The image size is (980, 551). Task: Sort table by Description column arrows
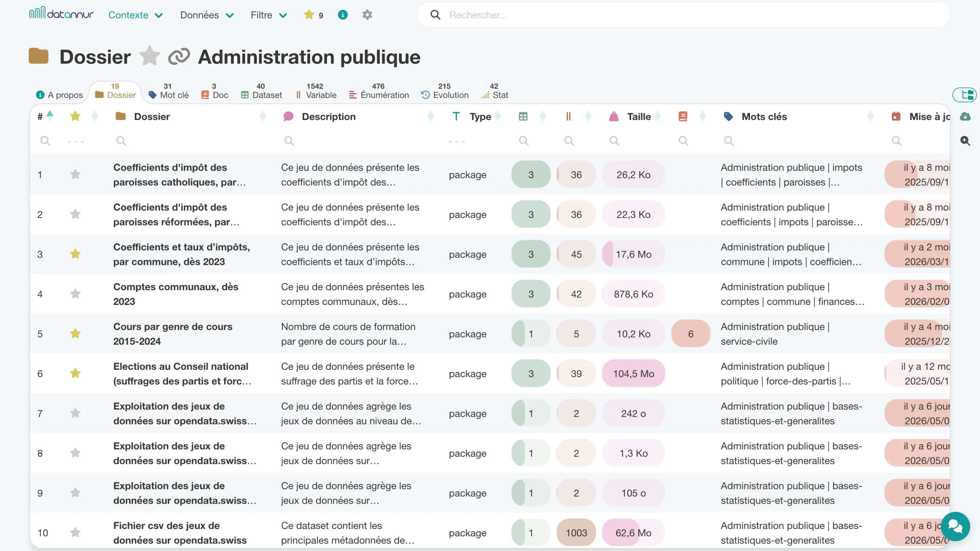tap(431, 117)
